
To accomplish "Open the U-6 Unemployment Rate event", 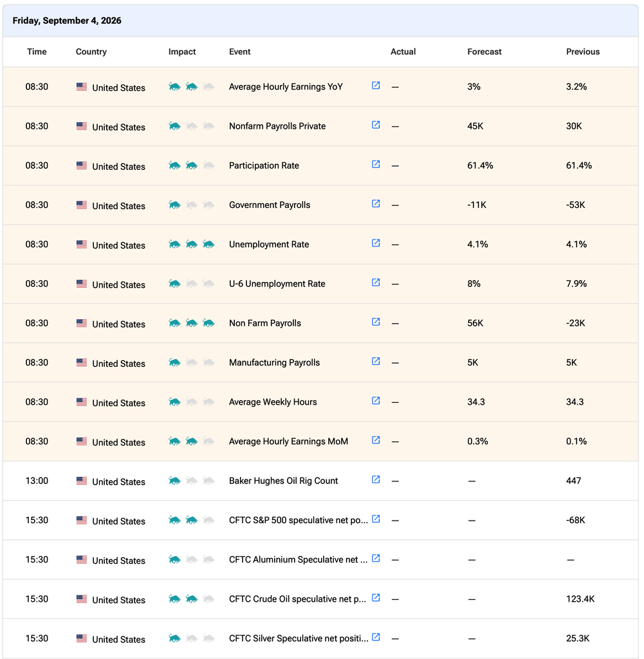I will 277,284.
